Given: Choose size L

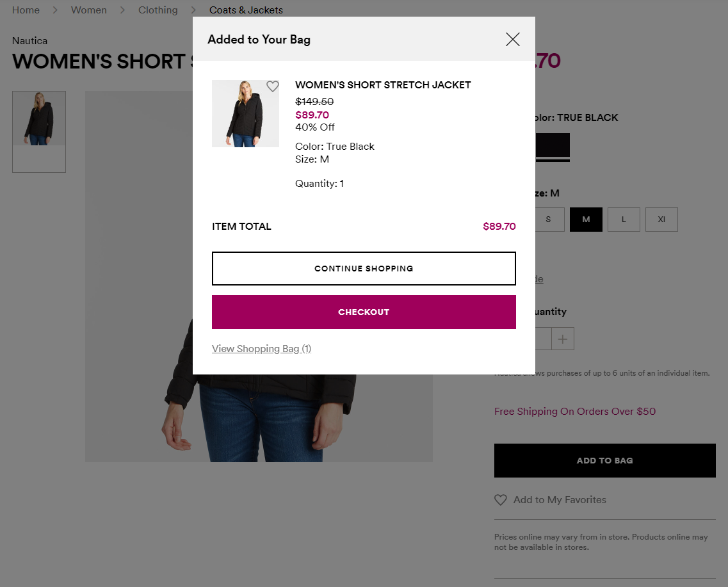Looking at the screenshot, I should pos(624,220).
